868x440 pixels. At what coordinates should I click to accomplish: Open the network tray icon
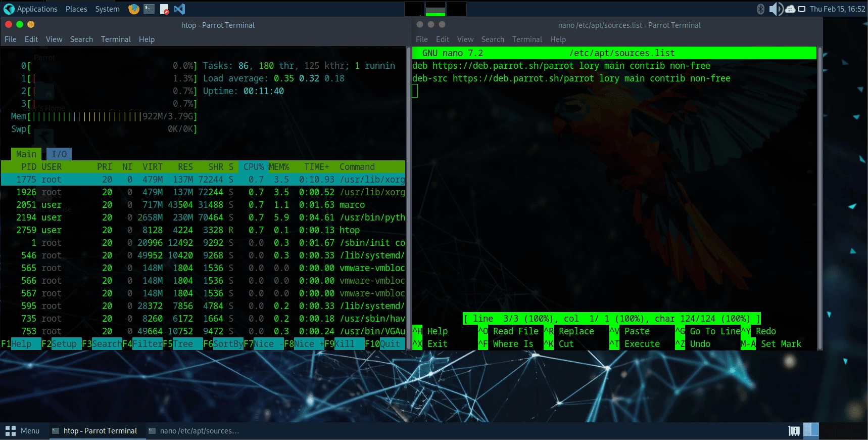(790, 9)
